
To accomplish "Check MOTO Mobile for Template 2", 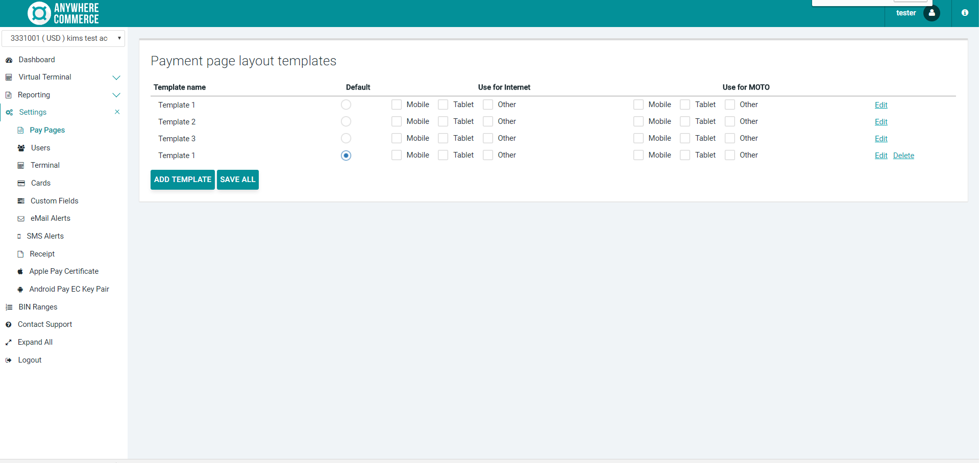I will [x=639, y=121].
